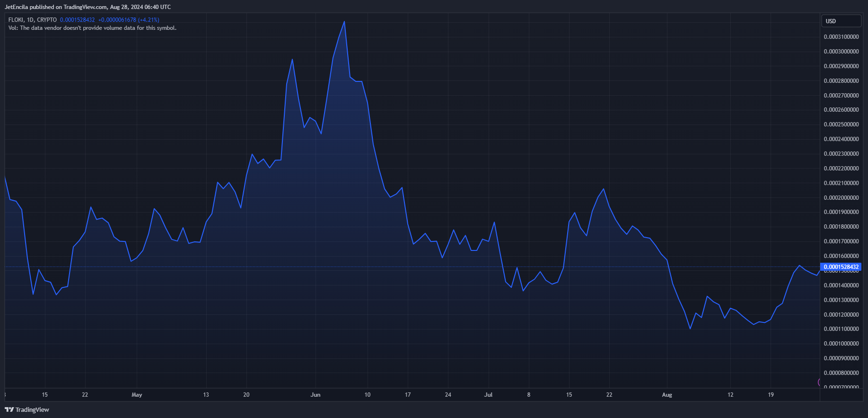
Task: Click the TradingView wordmark text at bottom
Action: coord(32,409)
